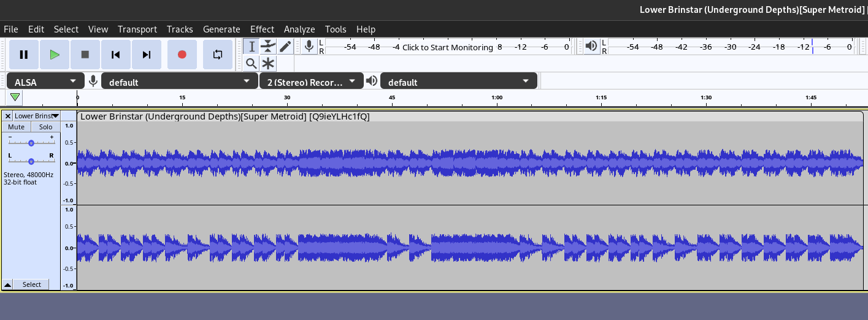Open the Analyze menu

pos(299,29)
